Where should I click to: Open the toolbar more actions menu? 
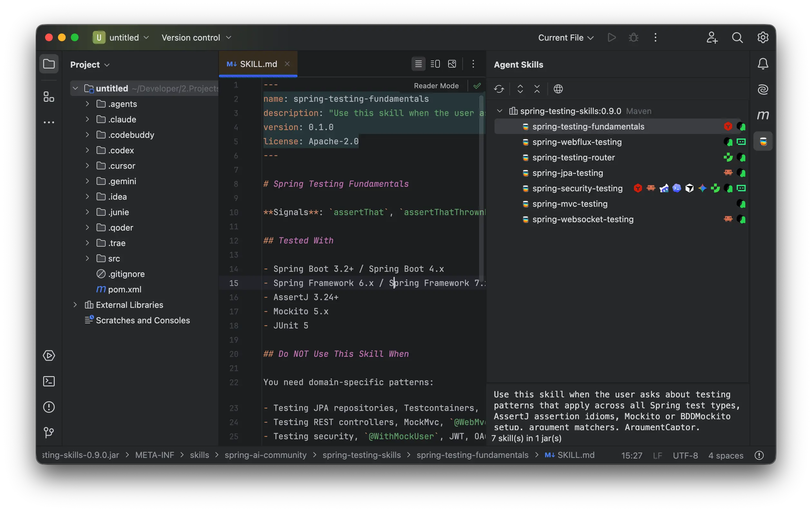[x=656, y=37]
